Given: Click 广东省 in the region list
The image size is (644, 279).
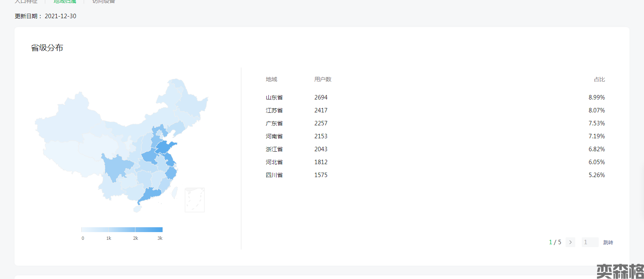Looking at the screenshot, I should pyautogui.click(x=274, y=123).
